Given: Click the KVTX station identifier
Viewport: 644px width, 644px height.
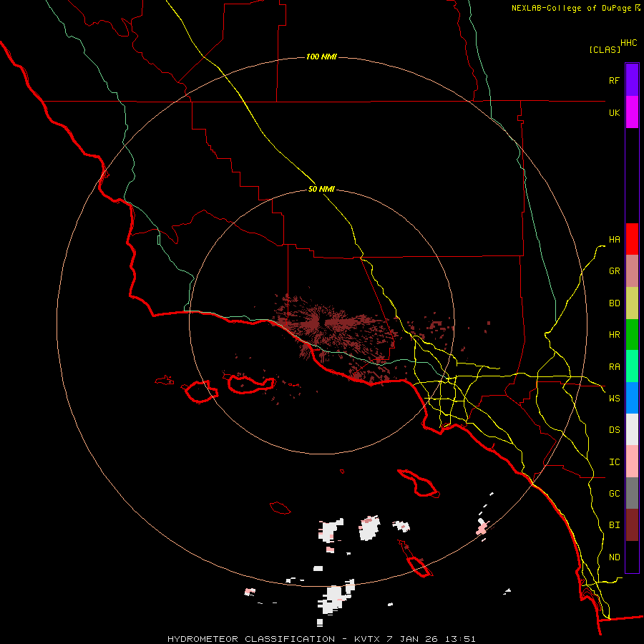Looking at the screenshot, I should click(x=366, y=639).
